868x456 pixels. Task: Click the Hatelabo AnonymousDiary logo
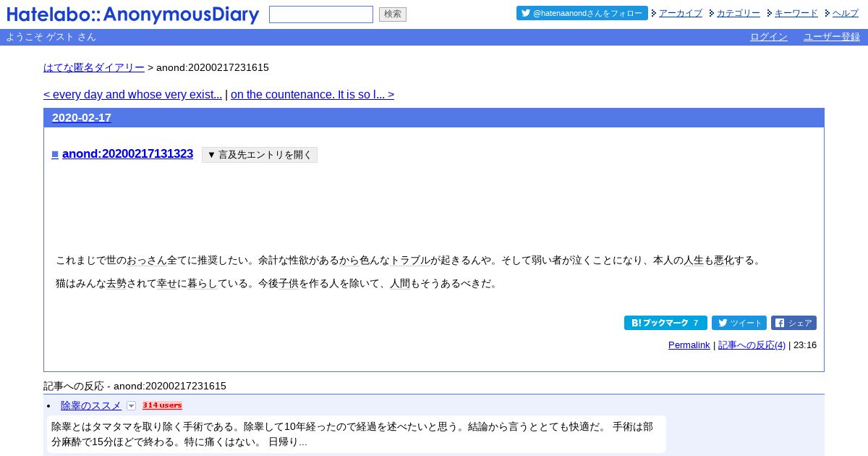pyautogui.click(x=133, y=14)
